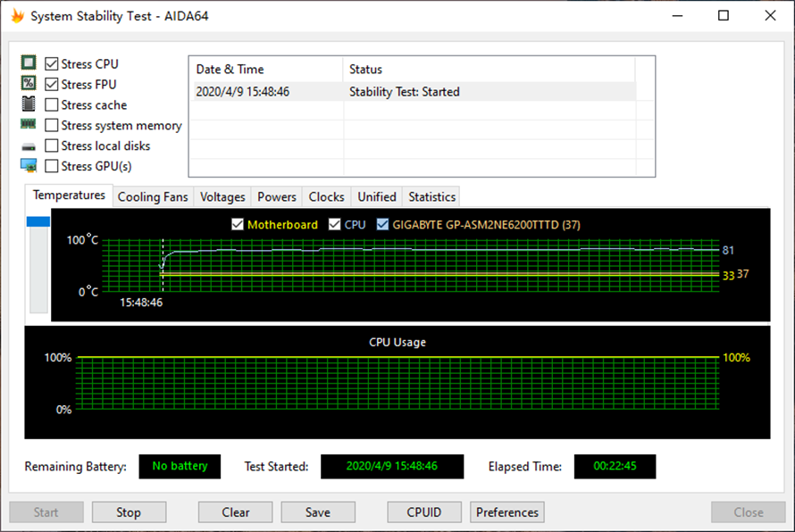Viewport: 795px width, 532px height.
Task: View the Statistics tab
Action: 431,196
